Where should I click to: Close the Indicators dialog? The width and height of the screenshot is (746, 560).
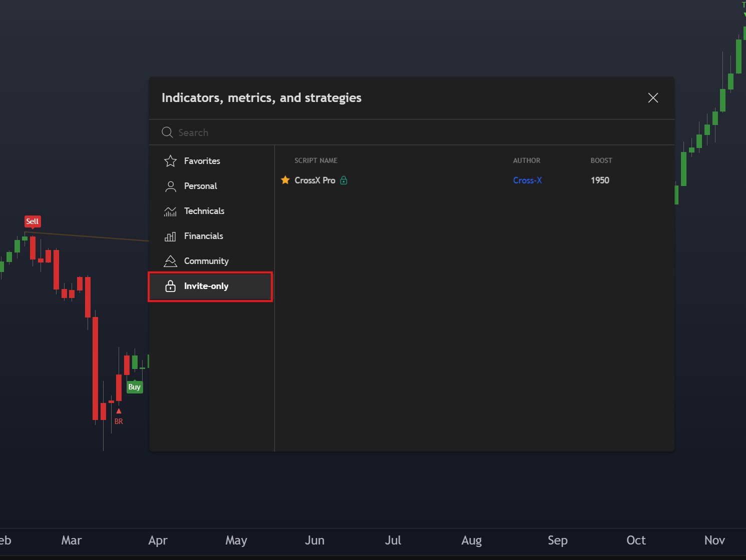(x=653, y=98)
